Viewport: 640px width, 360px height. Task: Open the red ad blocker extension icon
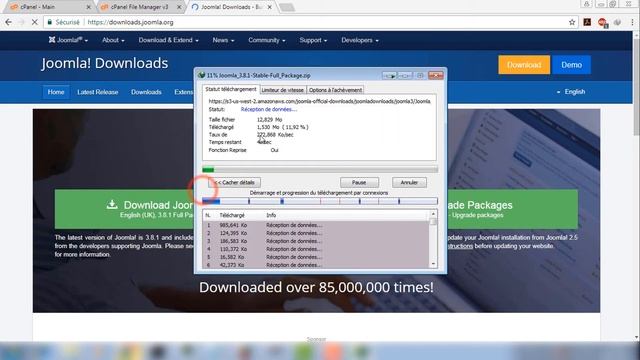coord(602,23)
